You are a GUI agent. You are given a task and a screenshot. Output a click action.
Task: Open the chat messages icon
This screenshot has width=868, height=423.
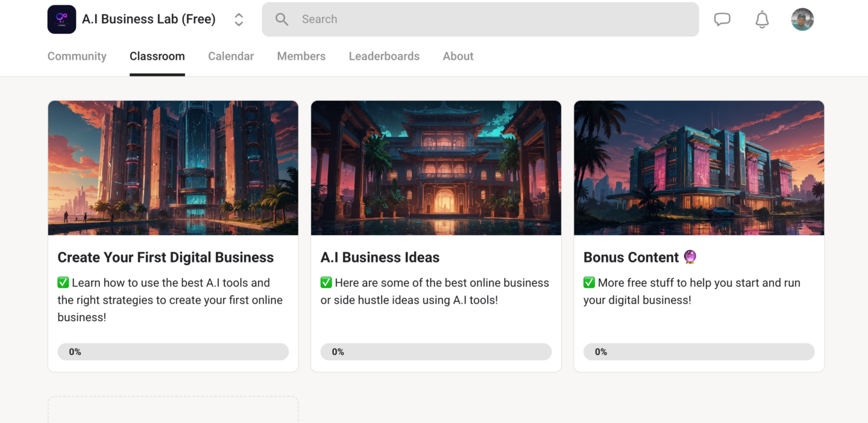[722, 19]
